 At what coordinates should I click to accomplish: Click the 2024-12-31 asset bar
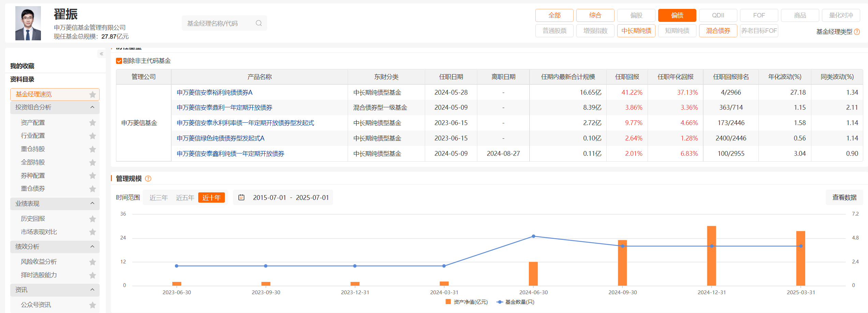point(711,256)
